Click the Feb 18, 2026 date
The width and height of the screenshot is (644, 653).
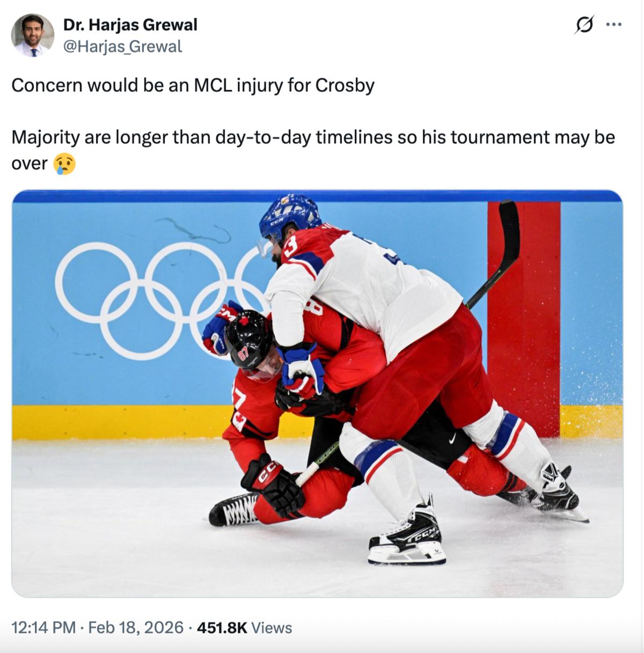click(135, 627)
